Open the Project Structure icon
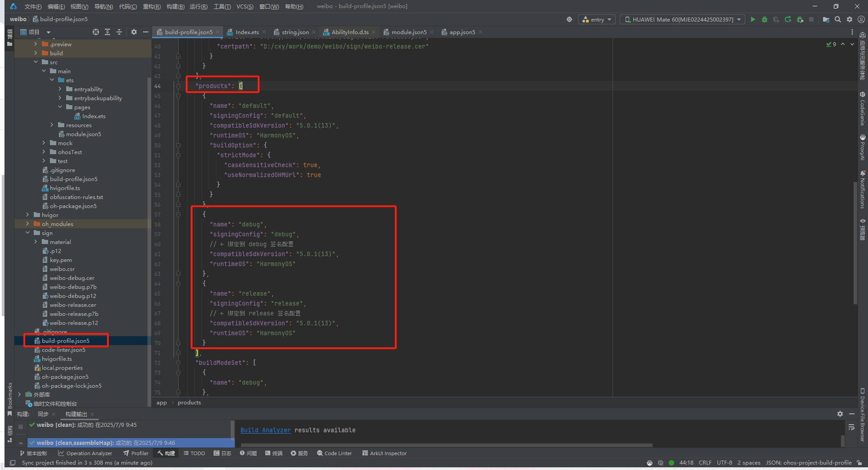Viewport: 868px width, 470px height. click(x=826, y=19)
